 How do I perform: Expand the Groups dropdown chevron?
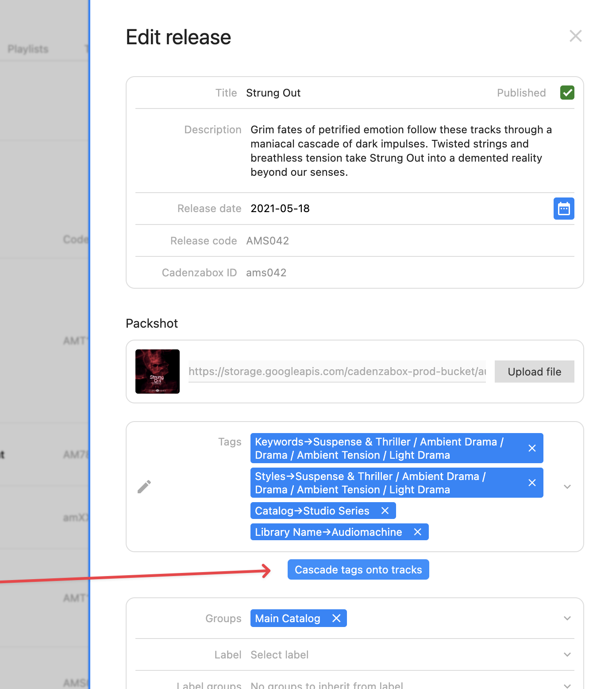pyautogui.click(x=567, y=618)
